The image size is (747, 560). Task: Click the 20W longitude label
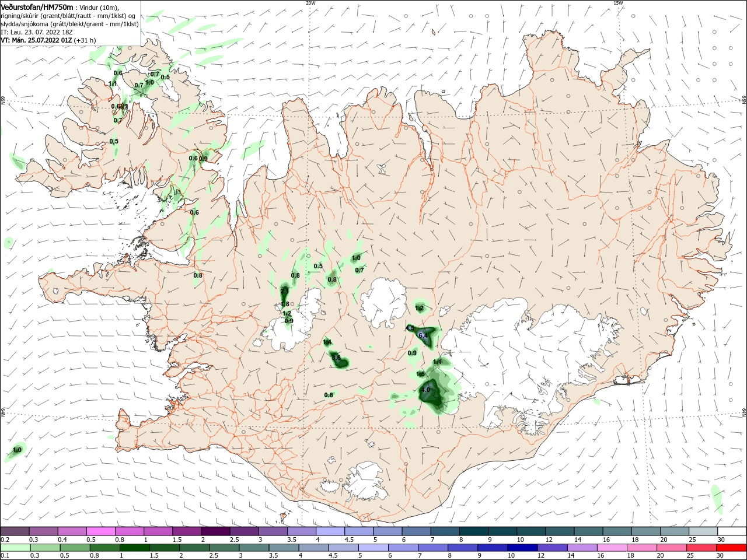310,3
